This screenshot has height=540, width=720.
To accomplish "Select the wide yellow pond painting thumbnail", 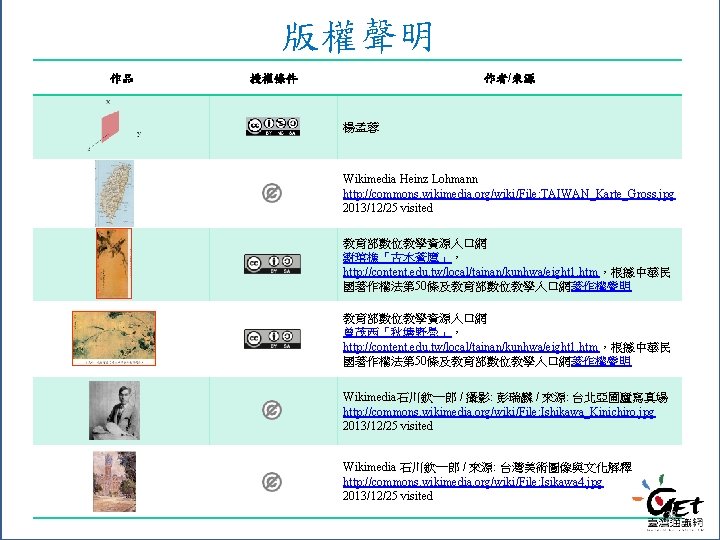I will [x=114, y=338].
